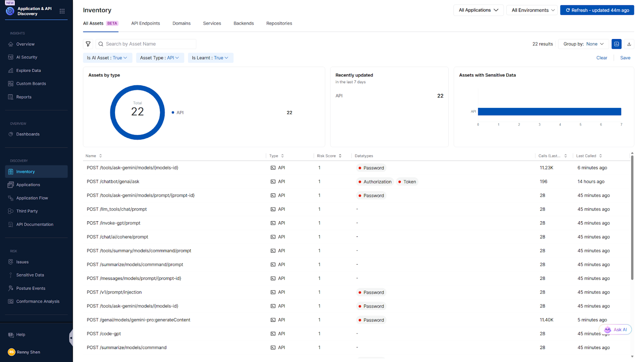Click the Refresh button
644x362 pixels.
tap(597, 10)
